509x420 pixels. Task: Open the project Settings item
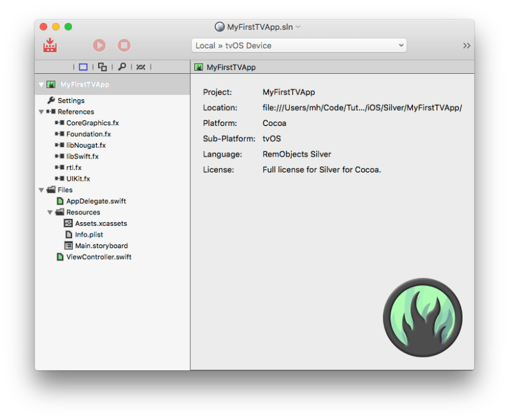pos(71,101)
